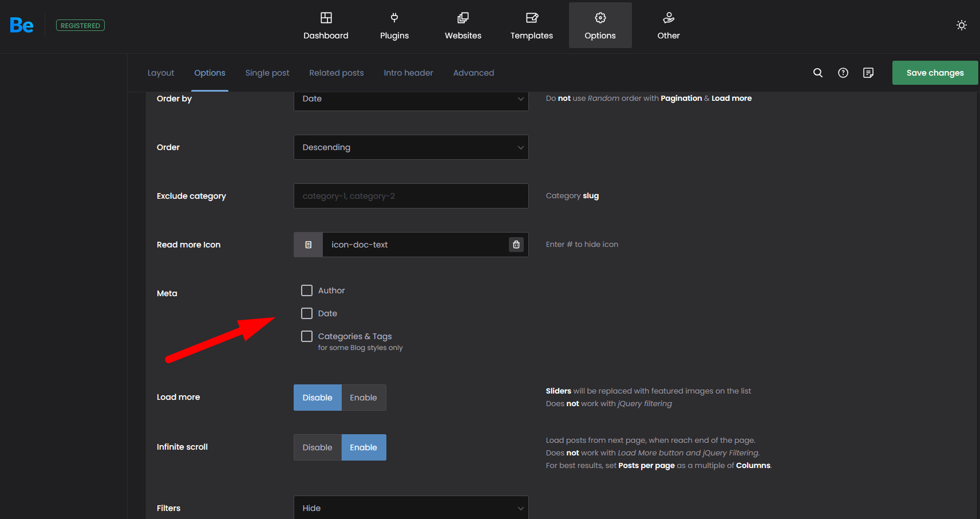Open the search magnifier icon
The image size is (980, 519).
tap(818, 73)
